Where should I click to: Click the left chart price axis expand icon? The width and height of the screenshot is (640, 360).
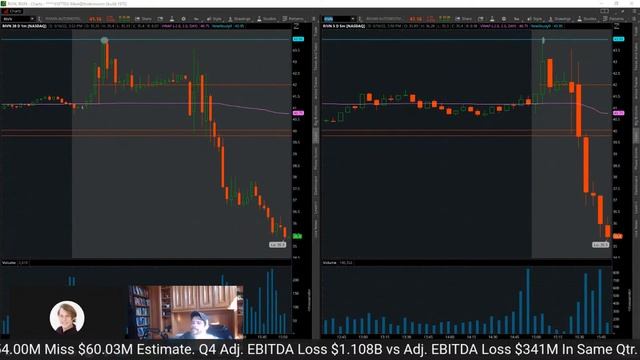(296, 26)
